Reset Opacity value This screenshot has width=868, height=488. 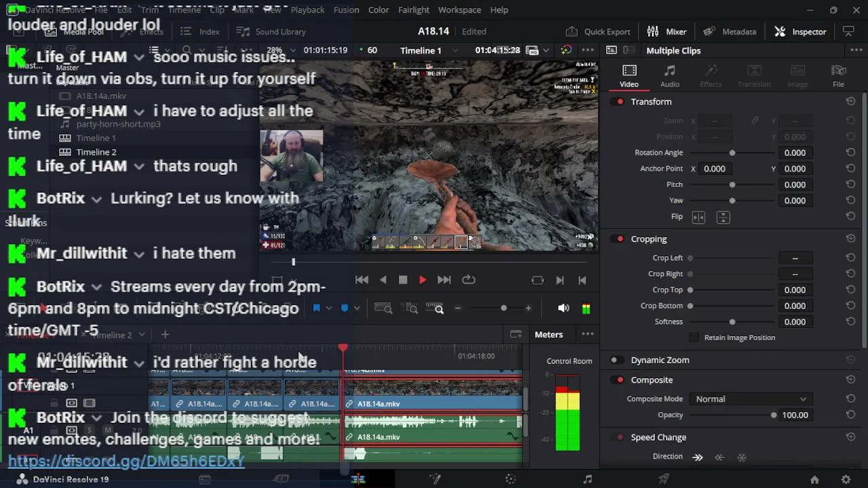pyautogui.click(x=850, y=415)
